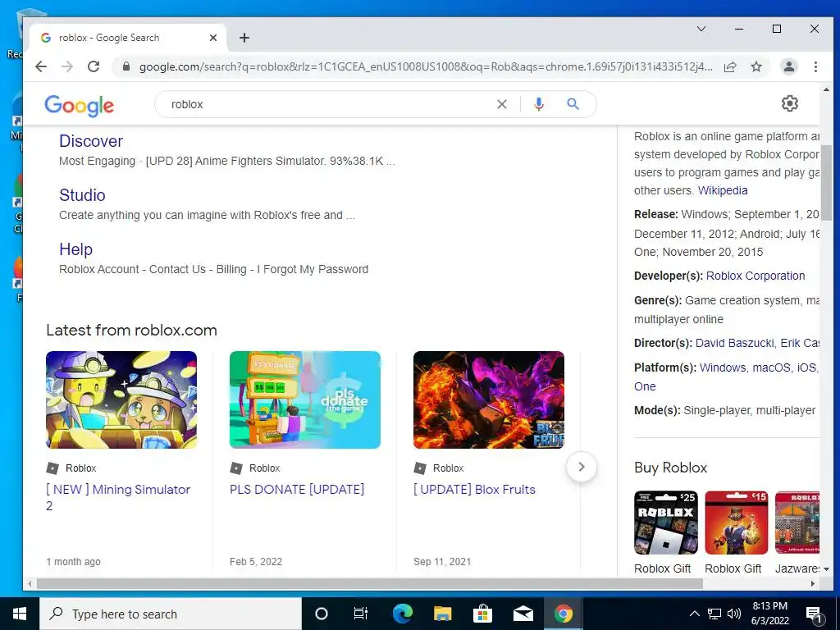The image size is (840, 630).
Task: Close the roblox Google Search tab
Action: pyautogui.click(x=212, y=38)
